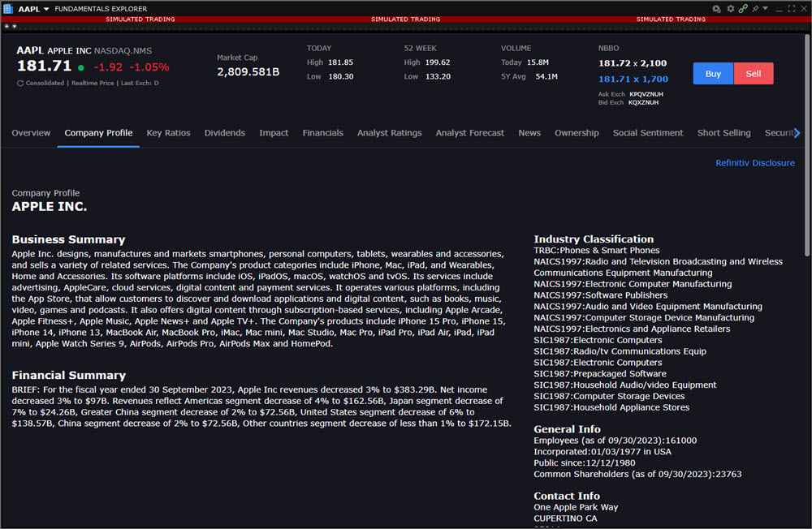Screen dimensions: 812x529
Task: Click the 52 week low value 133.20
Action: point(438,76)
